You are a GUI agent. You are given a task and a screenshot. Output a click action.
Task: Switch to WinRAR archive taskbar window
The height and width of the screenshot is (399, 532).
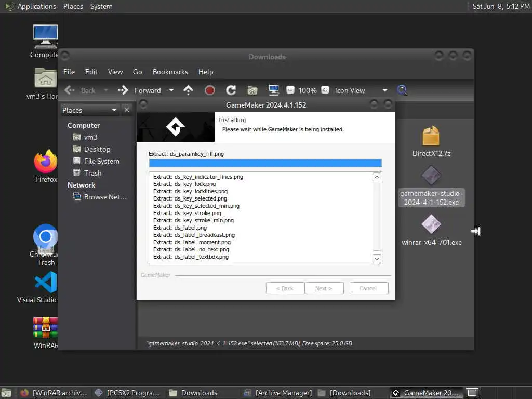tap(54, 393)
